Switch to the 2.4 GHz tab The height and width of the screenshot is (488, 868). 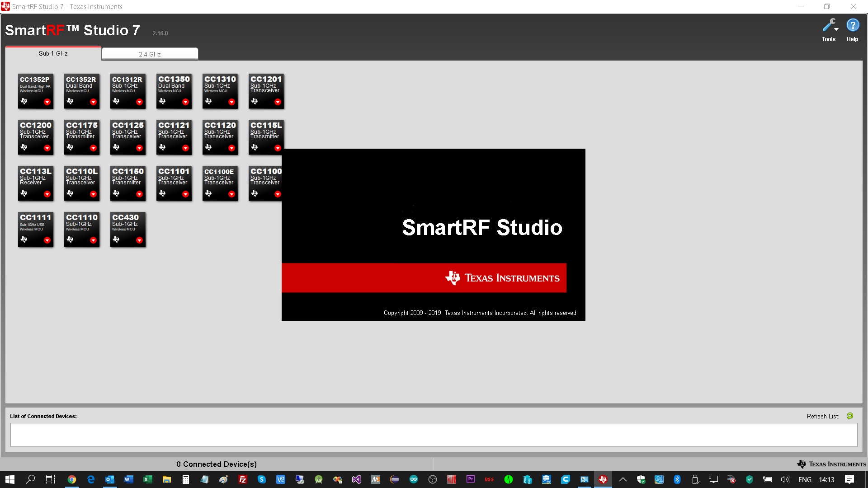pos(150,54)
